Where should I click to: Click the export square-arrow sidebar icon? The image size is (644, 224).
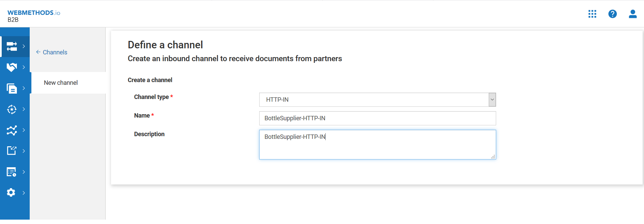pos(12,151)
